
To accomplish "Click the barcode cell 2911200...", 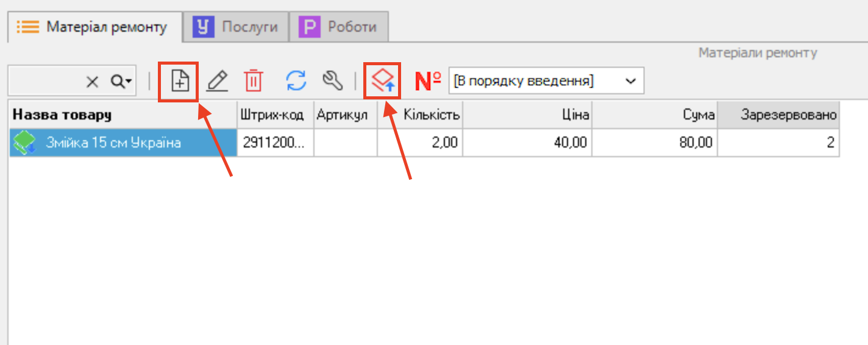I will [276, 143].
